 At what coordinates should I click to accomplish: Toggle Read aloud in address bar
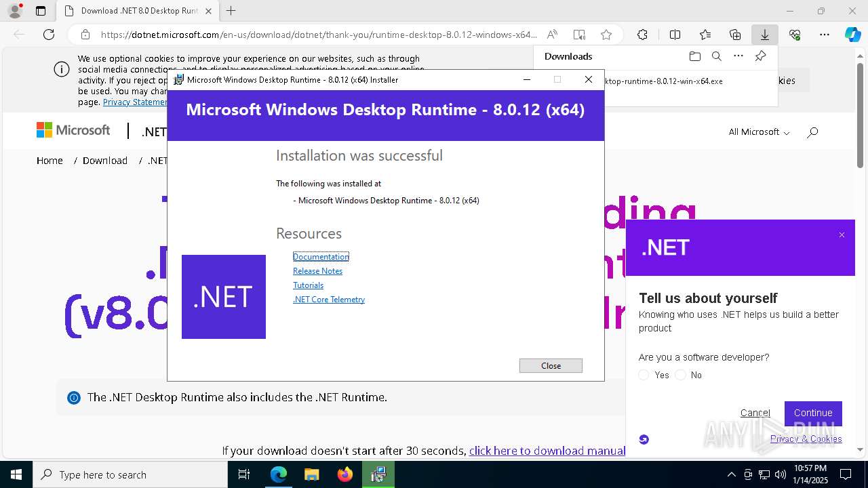pos(552,35)
